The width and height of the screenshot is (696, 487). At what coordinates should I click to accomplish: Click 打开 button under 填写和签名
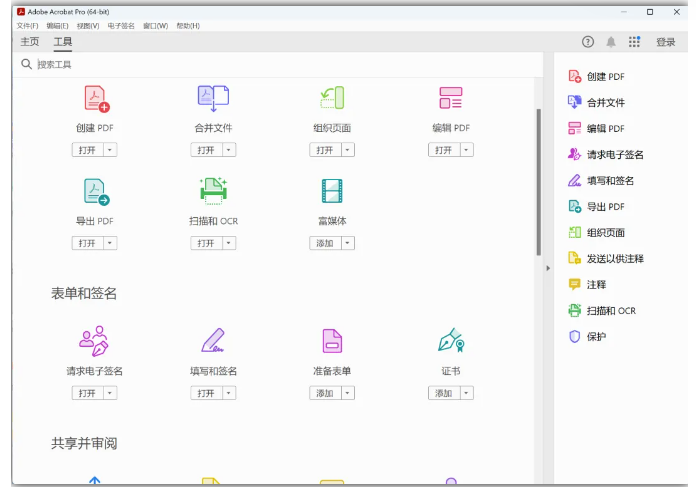pos(206,393)
